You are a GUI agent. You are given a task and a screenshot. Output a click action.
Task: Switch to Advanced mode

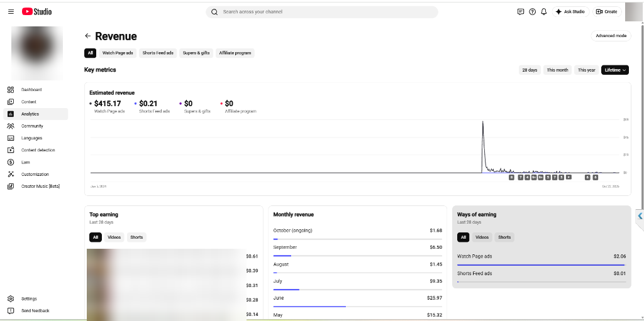611,36
